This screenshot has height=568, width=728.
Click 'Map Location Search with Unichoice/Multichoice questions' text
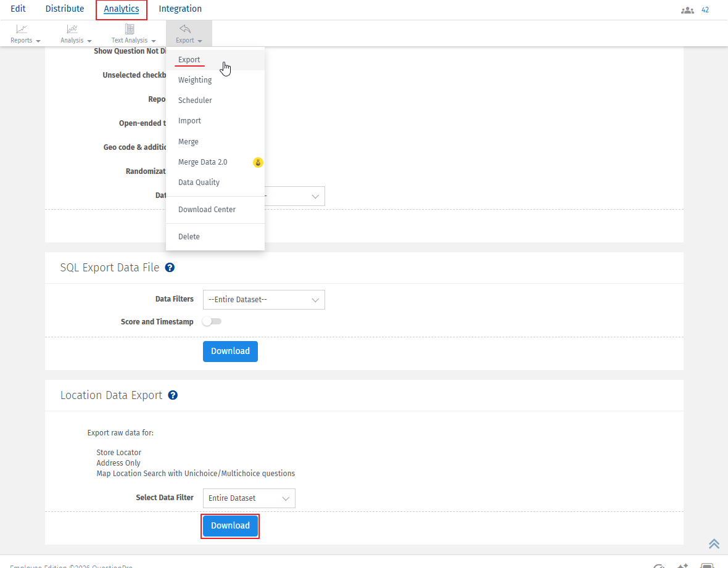coord(196,474)
